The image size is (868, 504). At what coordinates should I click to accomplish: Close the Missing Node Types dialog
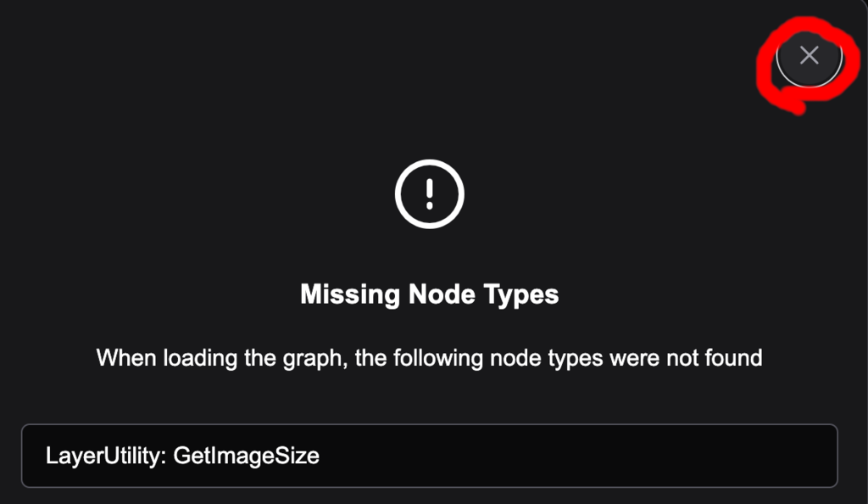pyautogui.click(x=810, y=55)
